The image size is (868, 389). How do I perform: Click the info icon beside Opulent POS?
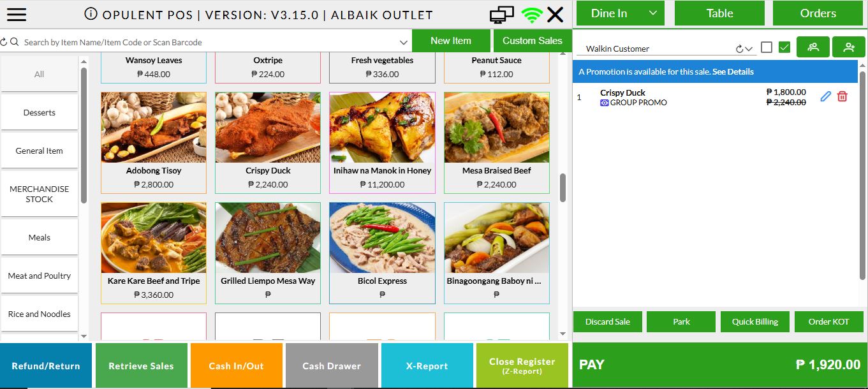click(91, 14)
